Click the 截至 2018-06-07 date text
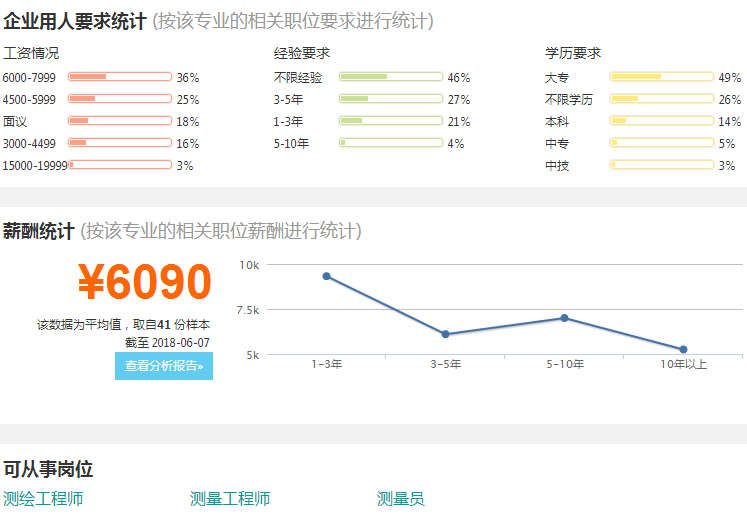747x517 pixels. click(167, 343)
